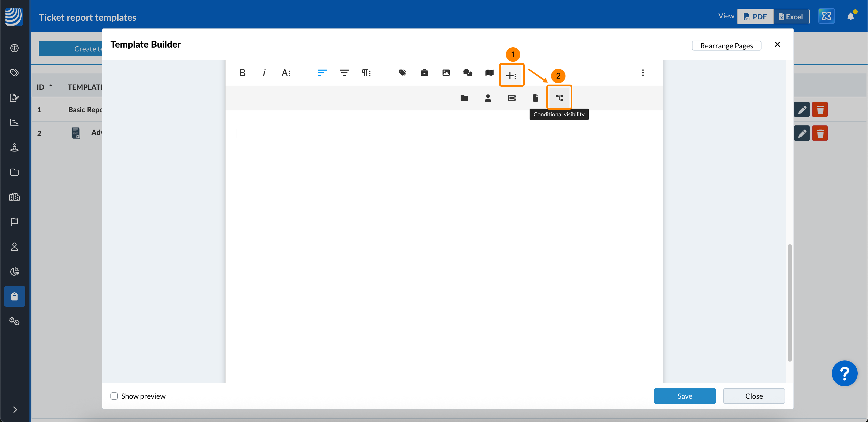This screenshot has width=868, height=422.
Task: Open the paragraph format dropdown
Action: [366, 73]
